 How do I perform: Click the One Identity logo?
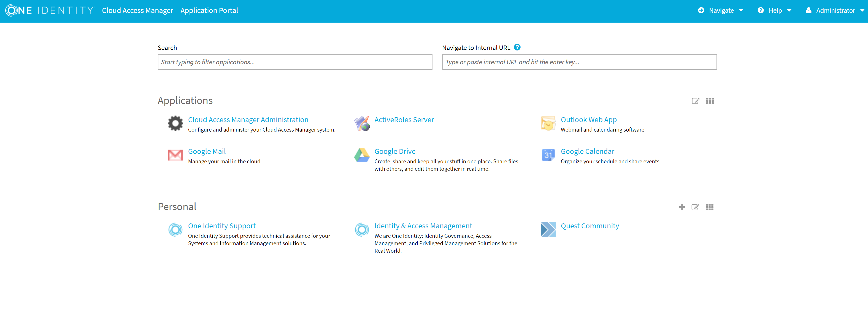coord(50,10)
